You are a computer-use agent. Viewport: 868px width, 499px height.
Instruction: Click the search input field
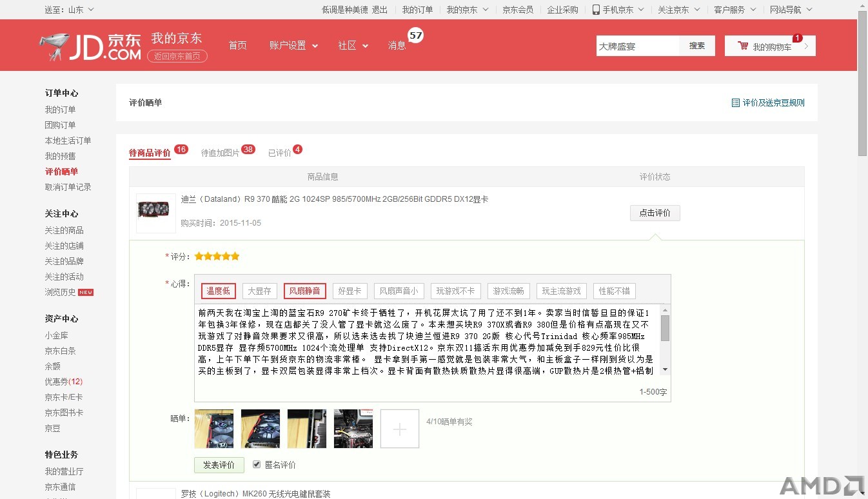[637, 46]
